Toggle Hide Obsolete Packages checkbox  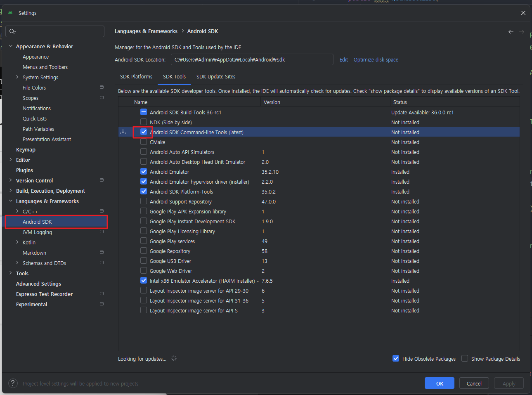(396, 358)
